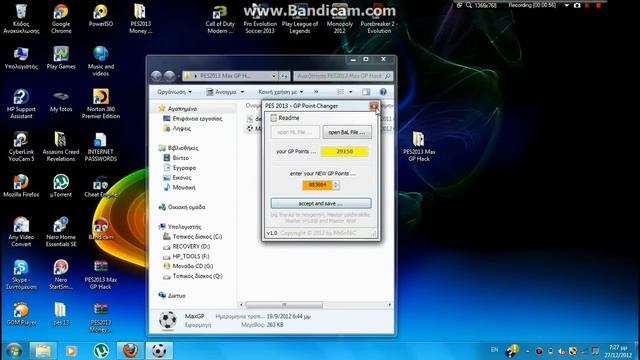
Task: Open the Οργάνωση dropdown in Explorer toolbar
Action: click(x=174, y=92)
